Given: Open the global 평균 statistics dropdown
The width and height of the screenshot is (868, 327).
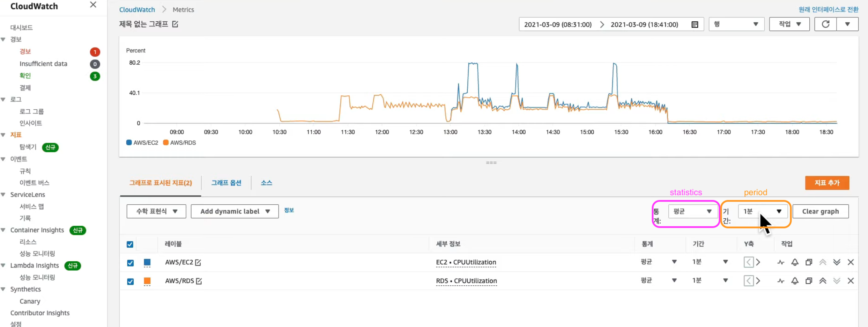Looking at the screenshot, I should point(692,211).
